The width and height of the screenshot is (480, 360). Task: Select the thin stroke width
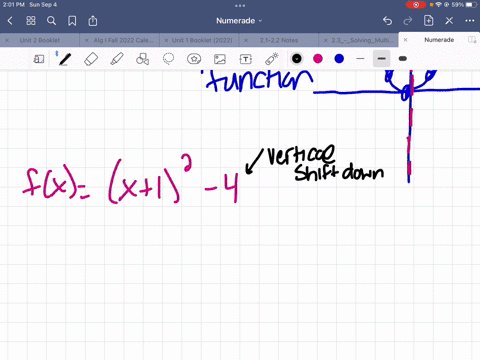coord(360,59)
